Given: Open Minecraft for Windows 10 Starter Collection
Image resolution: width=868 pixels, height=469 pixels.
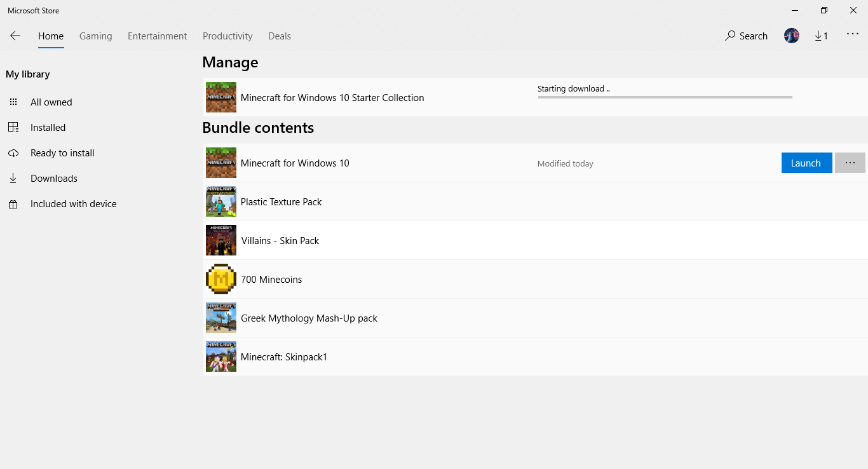Looking at the screenshot, I should tap(332, 98).
